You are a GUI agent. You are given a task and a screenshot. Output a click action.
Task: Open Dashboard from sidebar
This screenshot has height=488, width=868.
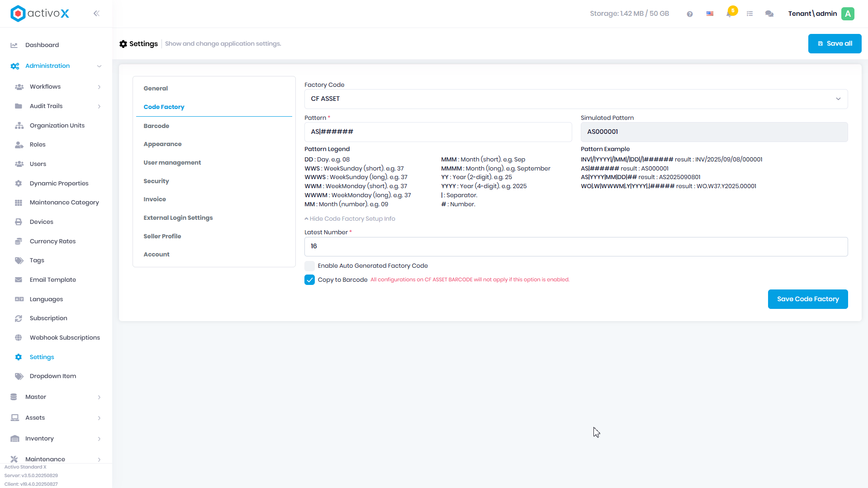click(x=42, y=45)
